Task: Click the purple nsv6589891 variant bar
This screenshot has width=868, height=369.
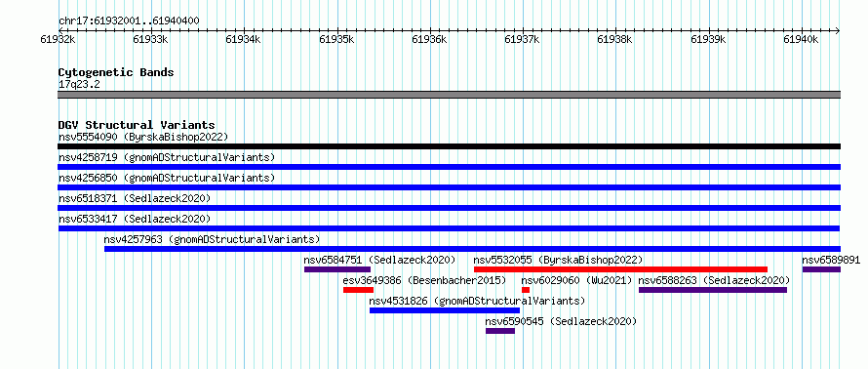Action: click(821, 269)
